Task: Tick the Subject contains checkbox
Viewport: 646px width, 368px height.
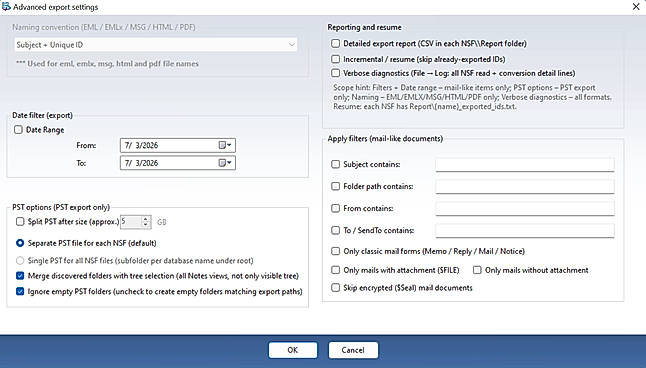Action: 335,164
